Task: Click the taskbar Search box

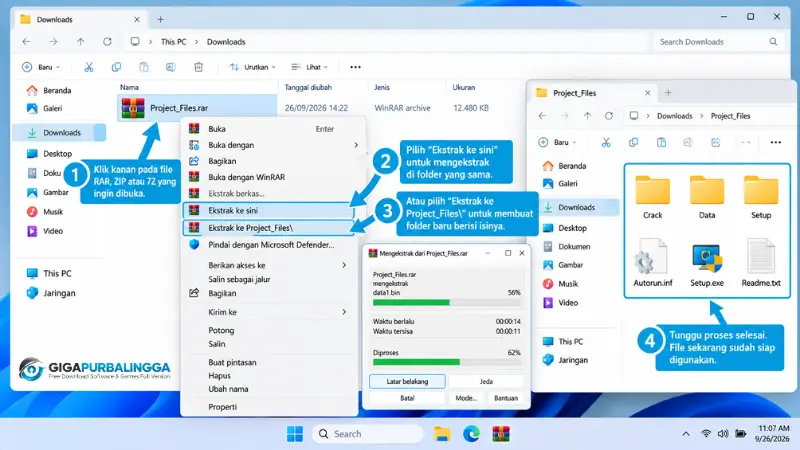Action: pyautogui.click(x=368, y=434)
